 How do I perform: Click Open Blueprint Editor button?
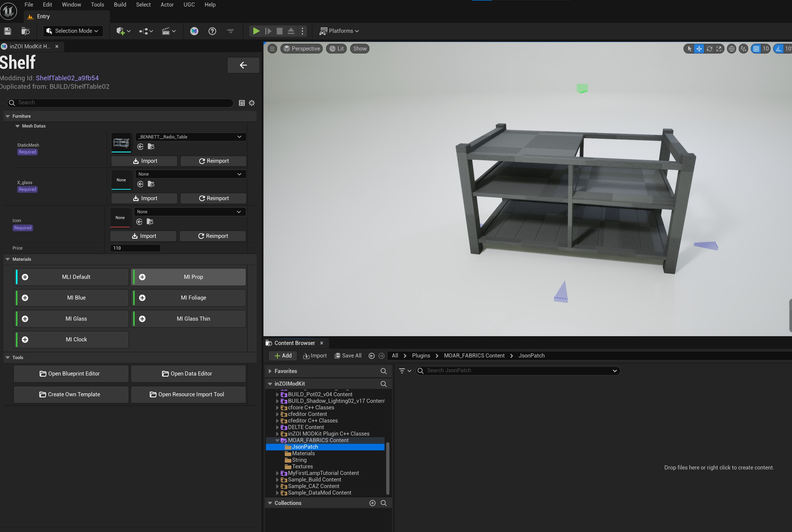[71, 374]
